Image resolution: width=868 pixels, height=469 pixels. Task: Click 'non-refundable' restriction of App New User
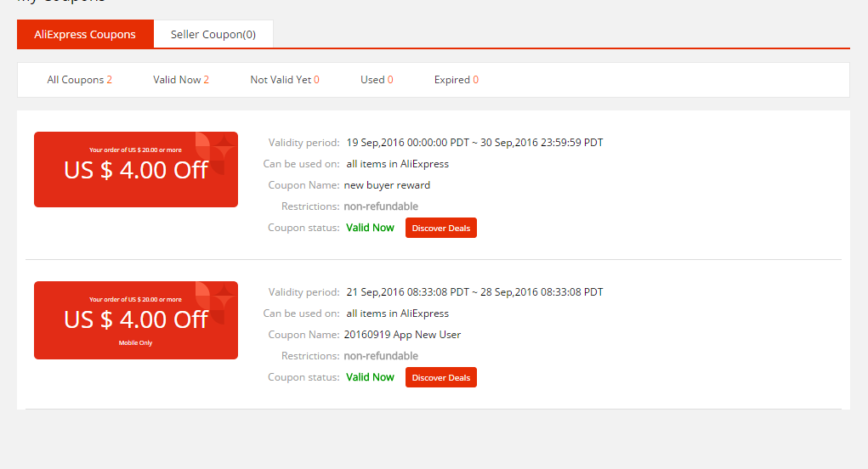pos(381,356)
